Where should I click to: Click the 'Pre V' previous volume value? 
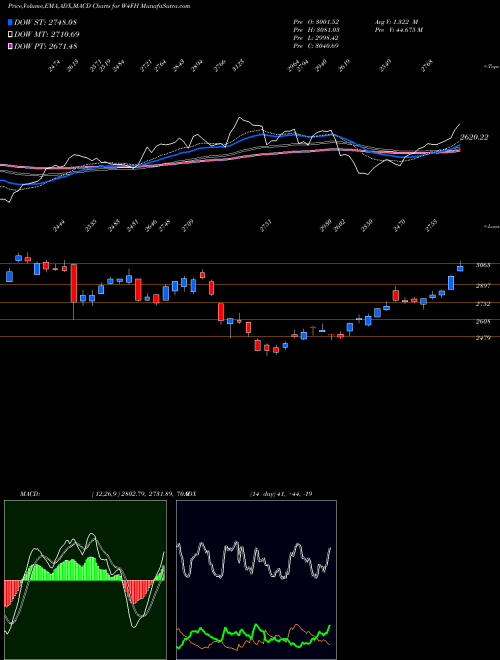398,30
